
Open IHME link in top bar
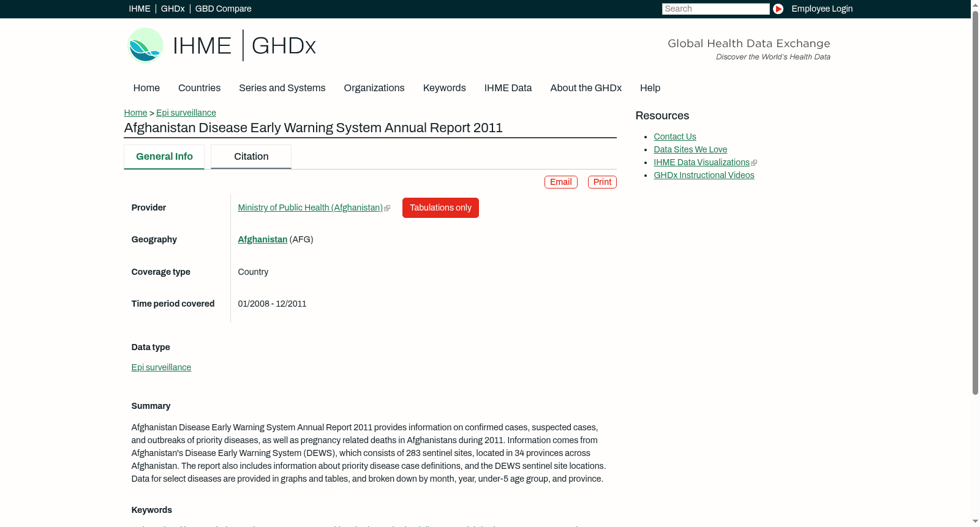point(140,9)
